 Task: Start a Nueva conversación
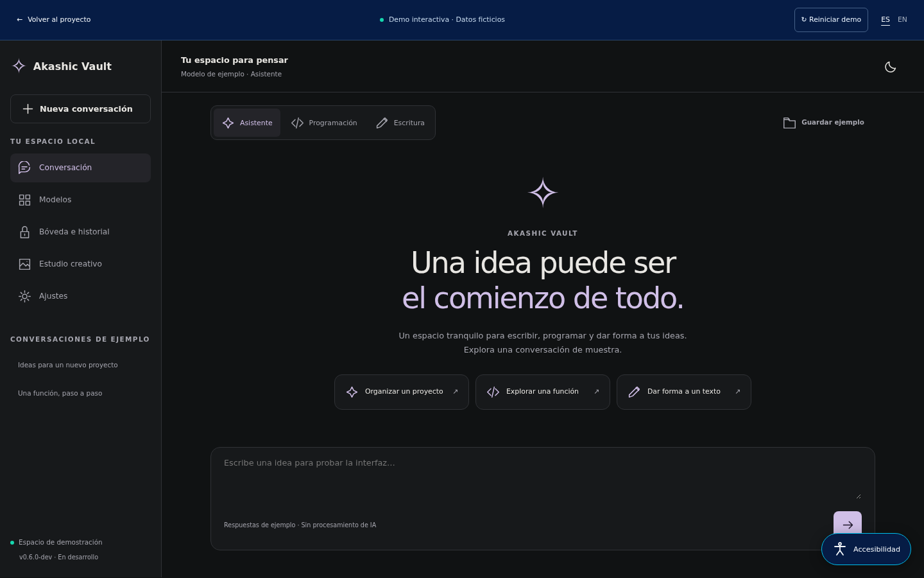click(x=80, y=109)
